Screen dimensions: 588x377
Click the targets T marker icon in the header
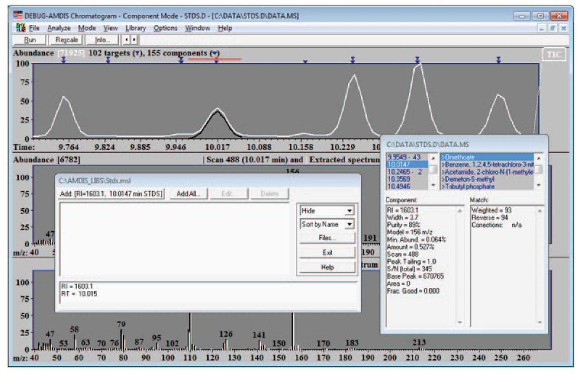point(138,53)
